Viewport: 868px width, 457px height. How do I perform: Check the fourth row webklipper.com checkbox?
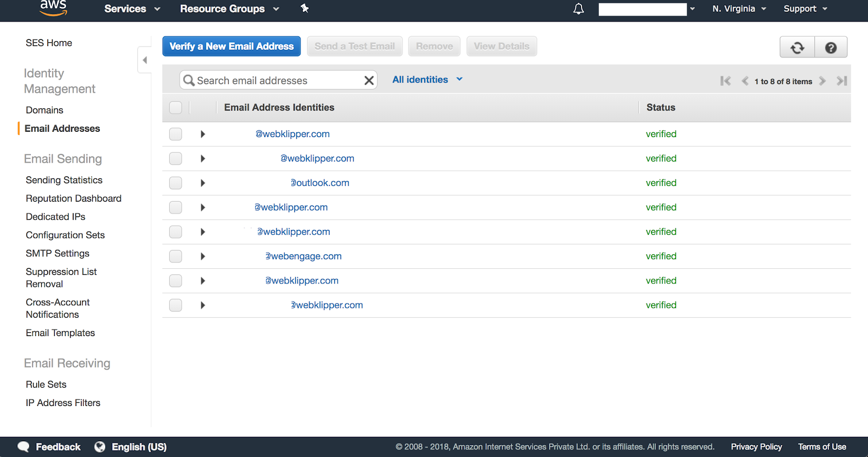tap(176, 207)
